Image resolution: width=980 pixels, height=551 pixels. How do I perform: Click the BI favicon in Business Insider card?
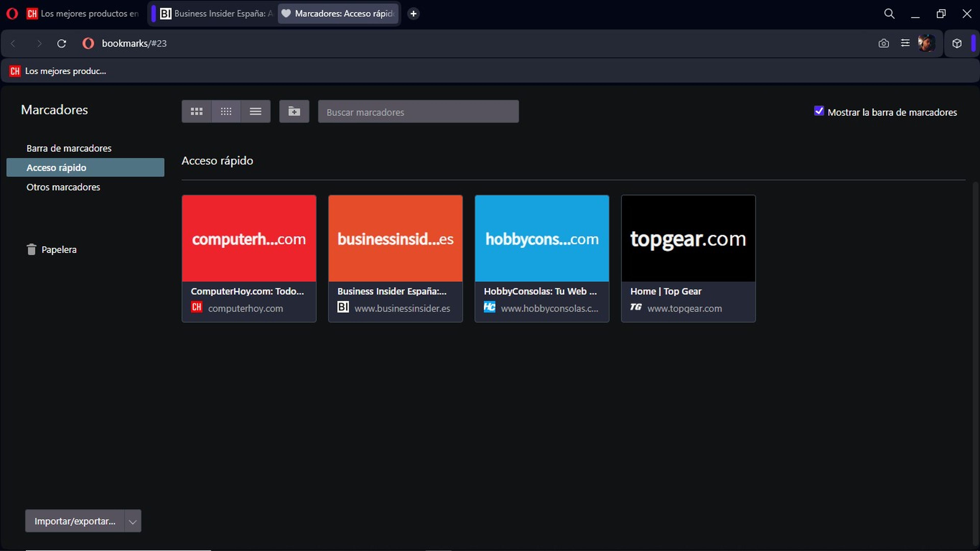tap(343, 307)
